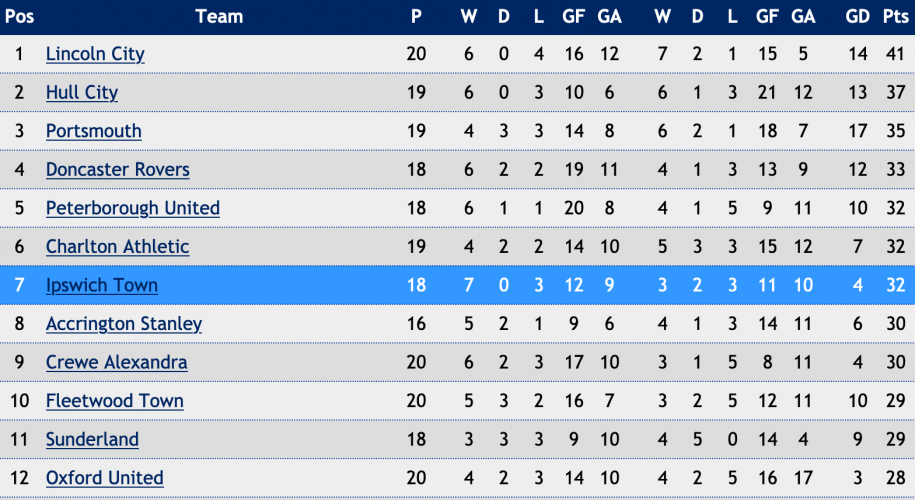Select the Peterborough United link

point(133,208)
